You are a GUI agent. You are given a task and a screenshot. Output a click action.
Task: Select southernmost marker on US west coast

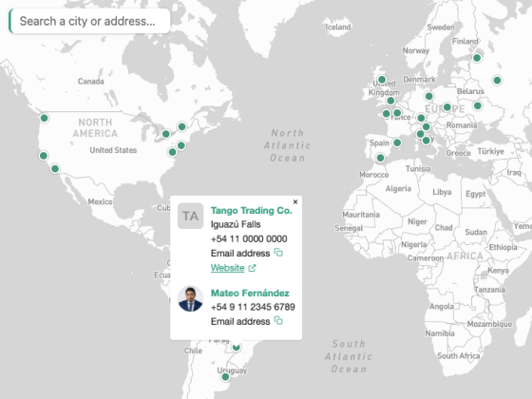[x=55, y=169]
